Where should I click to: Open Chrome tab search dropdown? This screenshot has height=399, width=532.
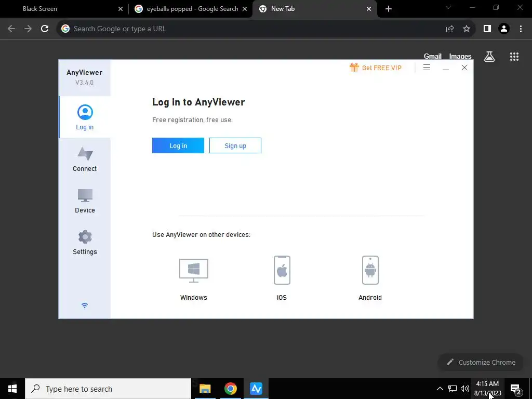click(x=448, y=7)
